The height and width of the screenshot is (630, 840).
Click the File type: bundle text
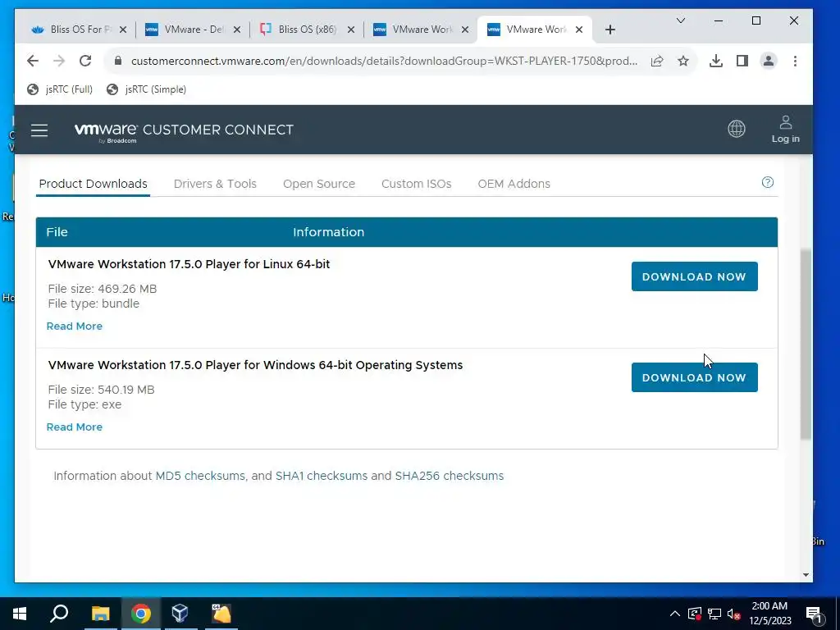tap(94, 304)
